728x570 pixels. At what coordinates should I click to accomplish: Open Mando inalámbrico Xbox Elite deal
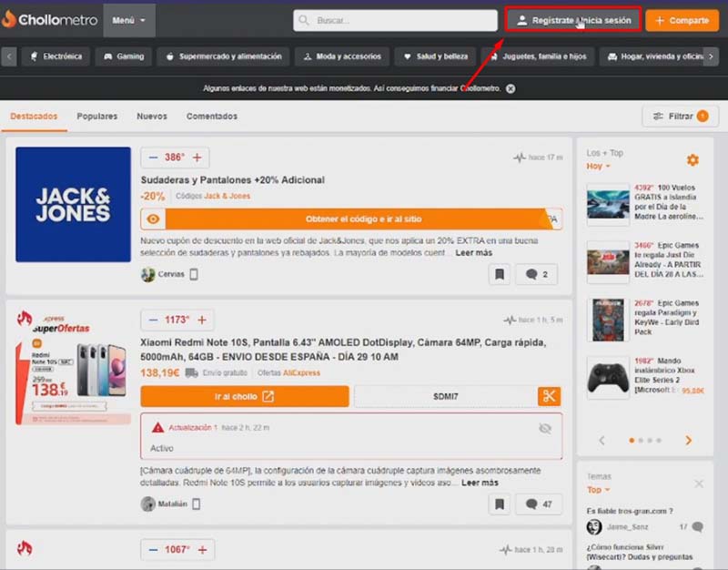click(x=669, y=375)
